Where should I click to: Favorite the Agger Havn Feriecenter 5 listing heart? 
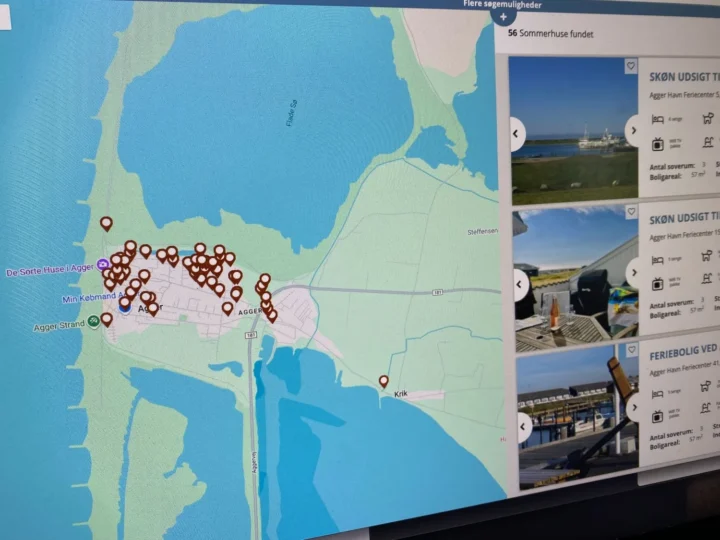[x=631, y=66]
